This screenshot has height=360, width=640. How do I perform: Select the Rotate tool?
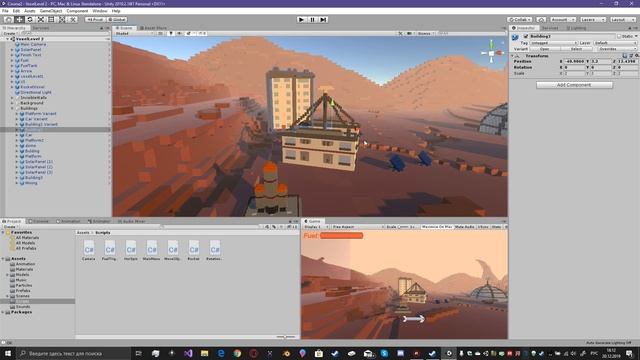pyautogui.click(x=29, y=19)
